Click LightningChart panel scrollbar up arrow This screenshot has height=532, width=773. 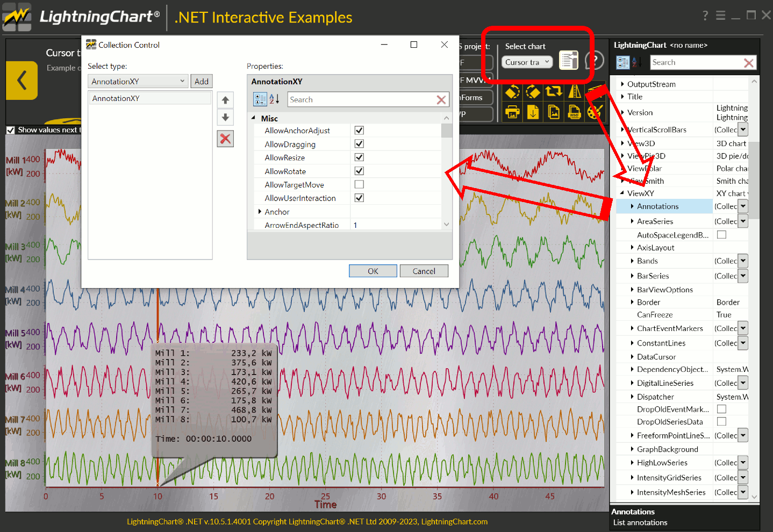click(754, 82)
